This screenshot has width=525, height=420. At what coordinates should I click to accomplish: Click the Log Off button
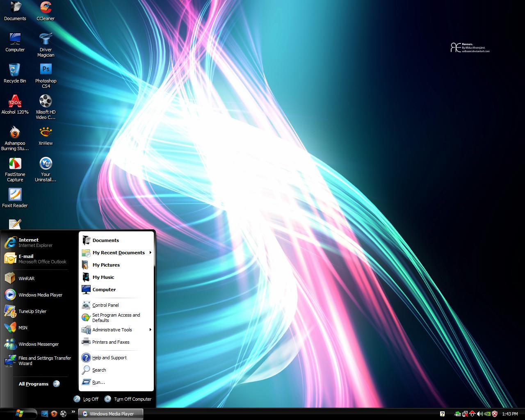pyautogui.click(x=87, y=399)
